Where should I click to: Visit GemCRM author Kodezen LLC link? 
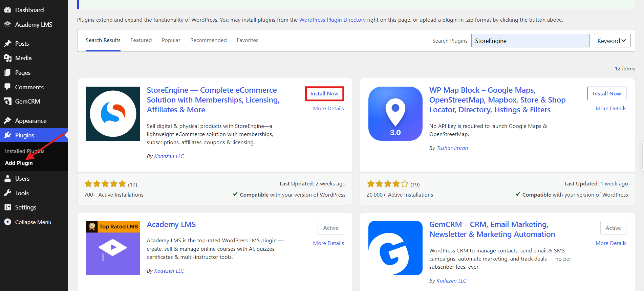(451, 281)
